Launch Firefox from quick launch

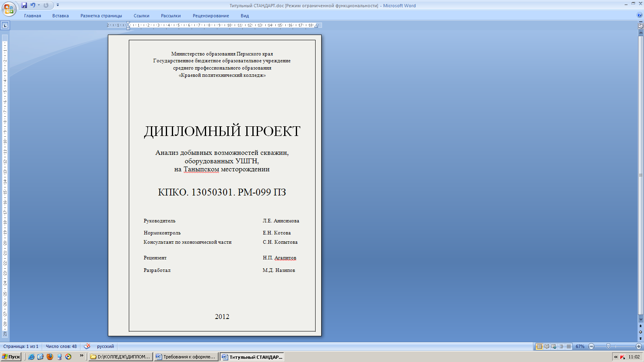coord(50,357)
